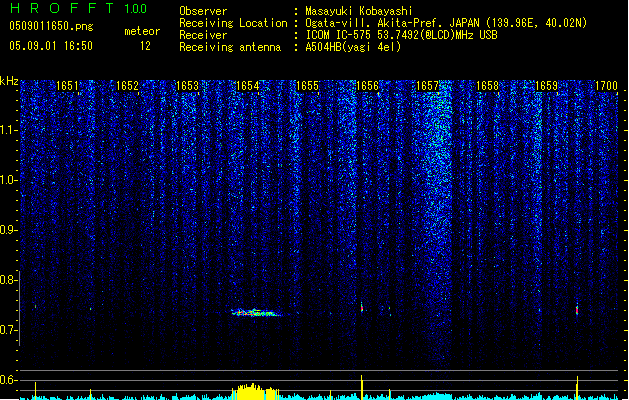Click the red meteor echo just before 1656
The width and height of the screenshot is (629, 400).
[x=362, y=308]
